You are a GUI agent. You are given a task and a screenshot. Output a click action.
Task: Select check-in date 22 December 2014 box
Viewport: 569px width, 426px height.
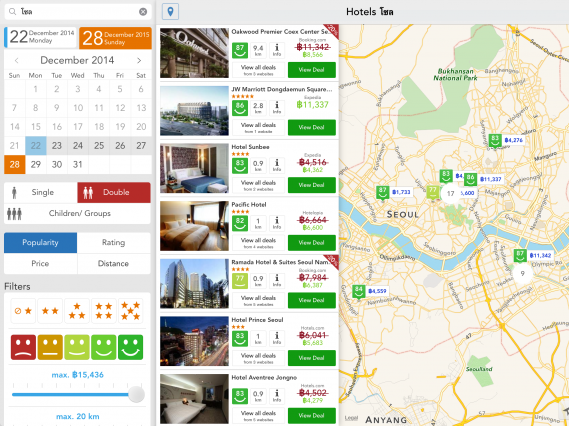(40, 37)
